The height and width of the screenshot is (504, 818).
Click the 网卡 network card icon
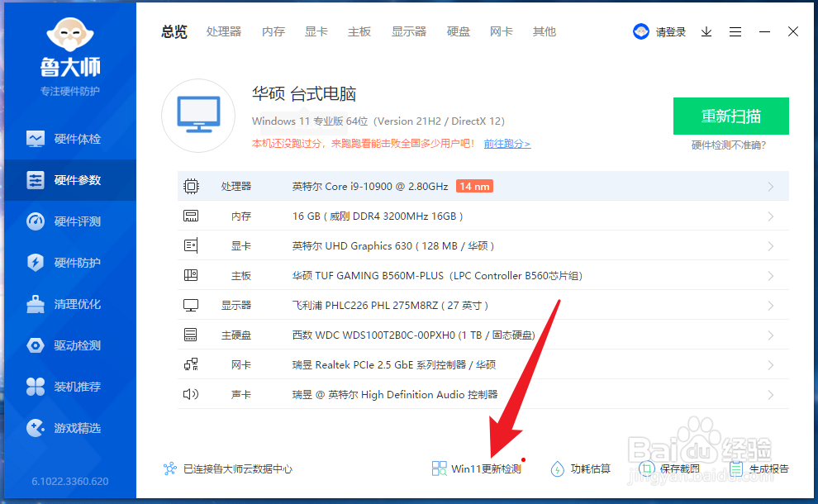point(191,364)
